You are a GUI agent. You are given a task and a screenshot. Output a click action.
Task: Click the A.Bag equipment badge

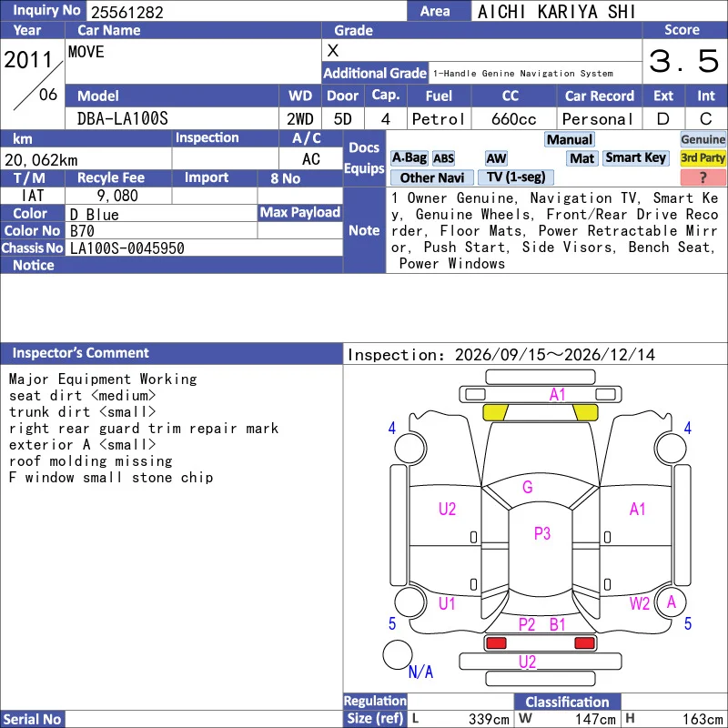click(409, 158)
